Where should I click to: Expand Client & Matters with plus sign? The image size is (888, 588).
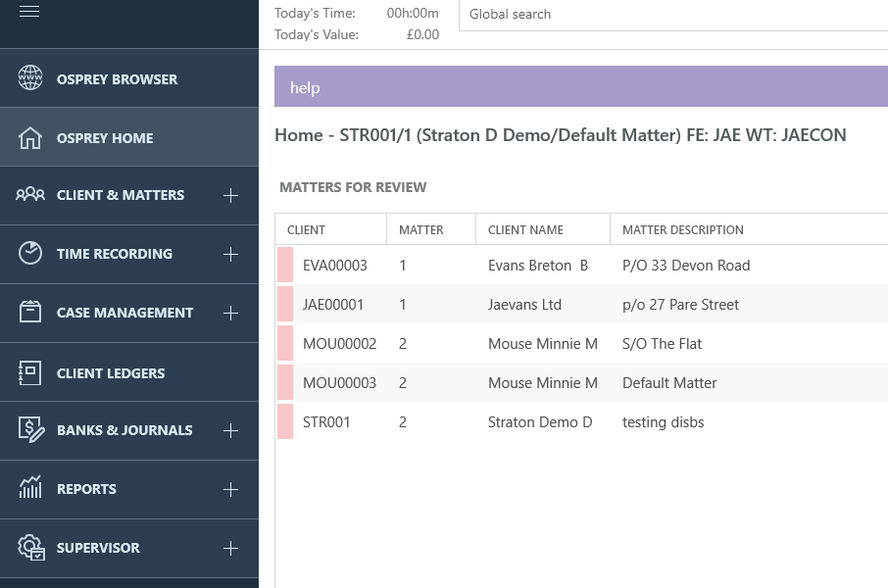[x=230, y=195]
